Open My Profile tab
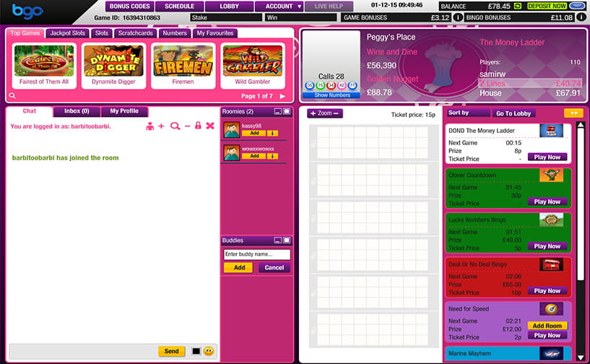Image resolution: width=590 pixels, height=364 pixels. [124, 111]
